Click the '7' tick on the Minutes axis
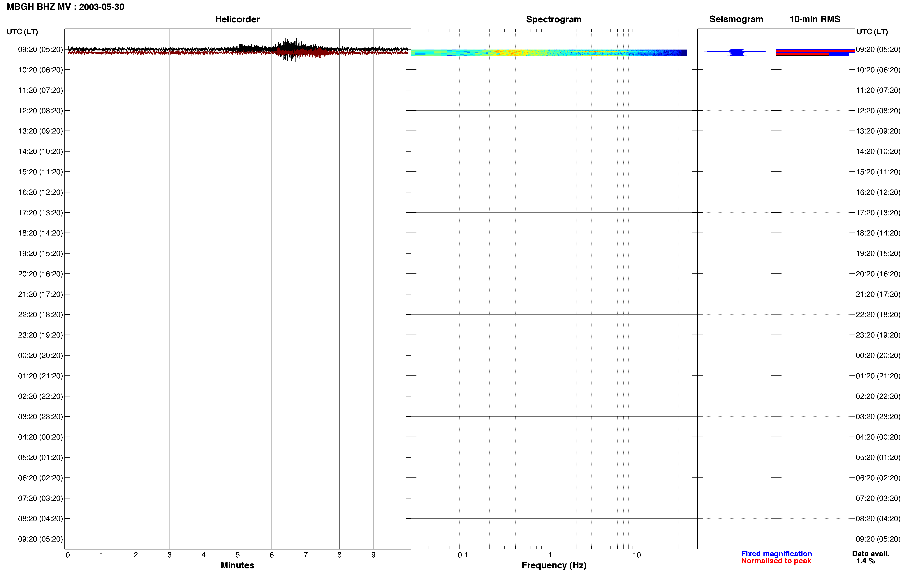 click(306, 555)
